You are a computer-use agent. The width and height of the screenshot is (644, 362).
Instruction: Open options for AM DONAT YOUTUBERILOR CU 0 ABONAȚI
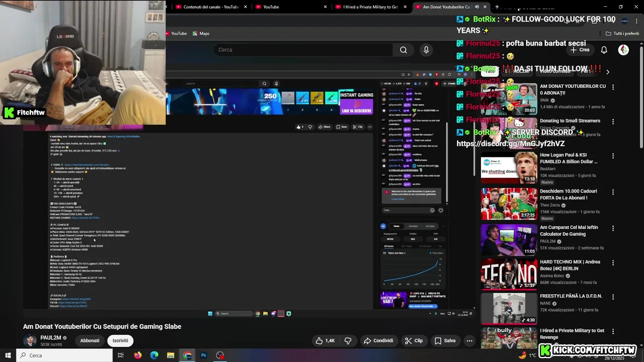click(x=613, y=87)
